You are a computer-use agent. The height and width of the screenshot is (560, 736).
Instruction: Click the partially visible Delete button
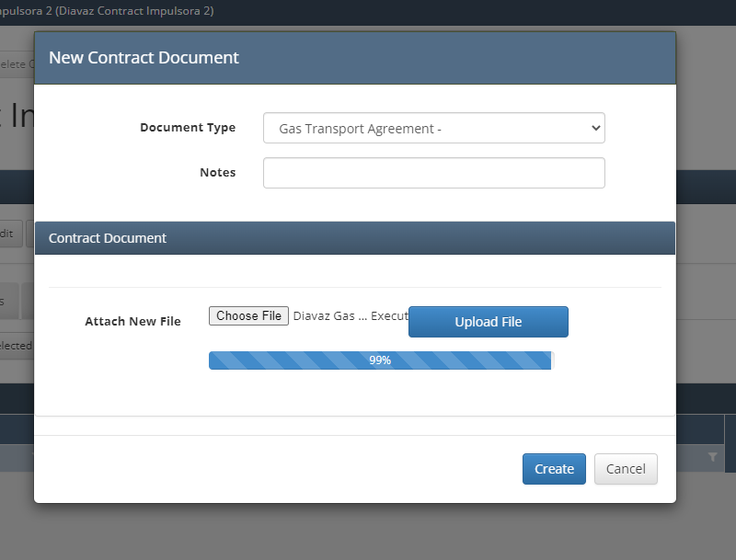(16, 63)
